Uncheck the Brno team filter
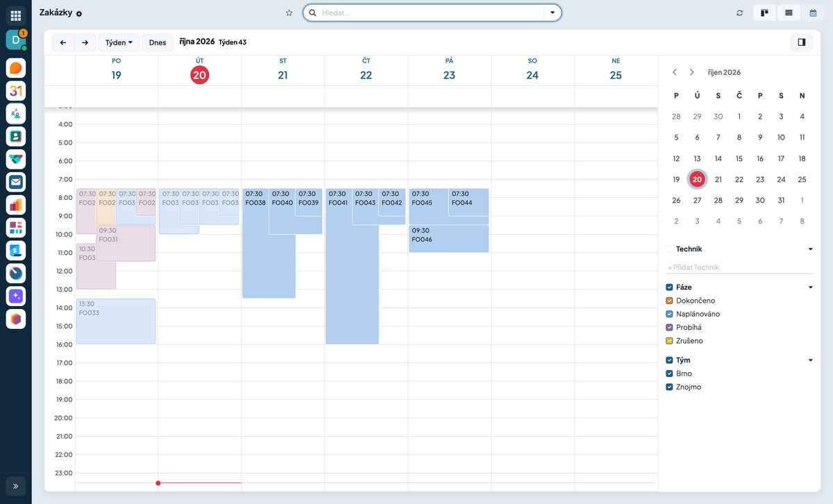Viewport: 833px width, 504px height. coord(669,373)
